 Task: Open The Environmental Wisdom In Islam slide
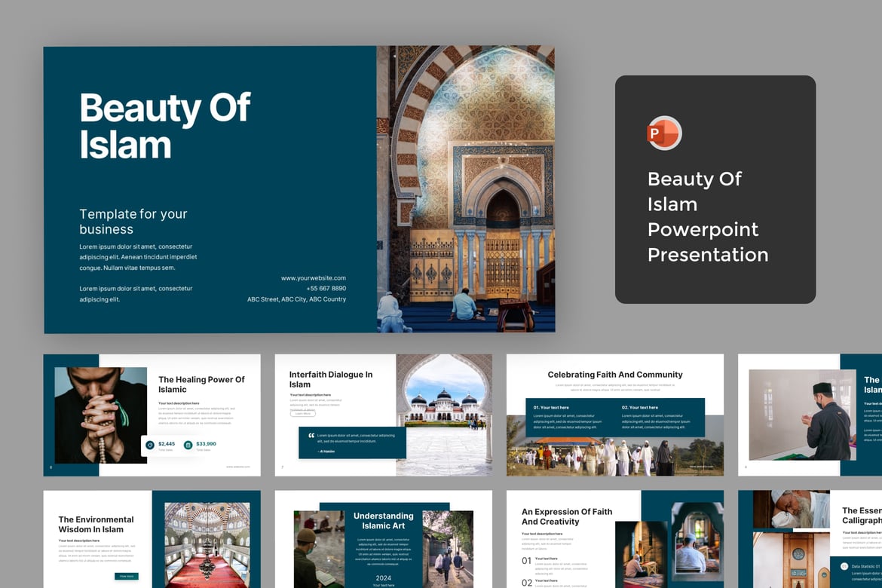click(152, 539)
